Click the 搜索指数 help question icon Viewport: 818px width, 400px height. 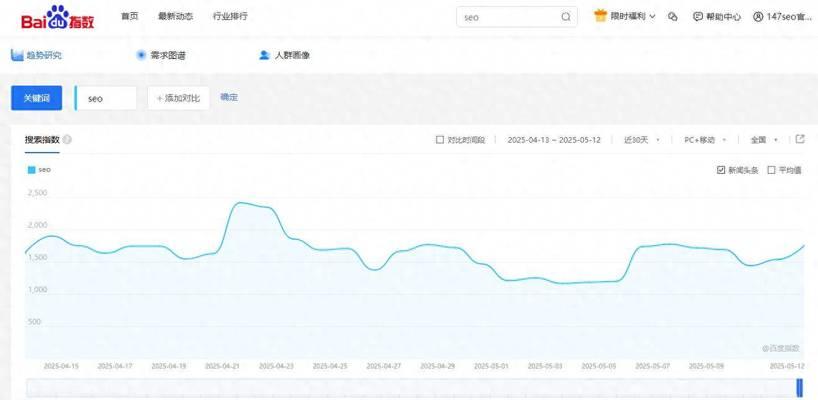point(67,140)
